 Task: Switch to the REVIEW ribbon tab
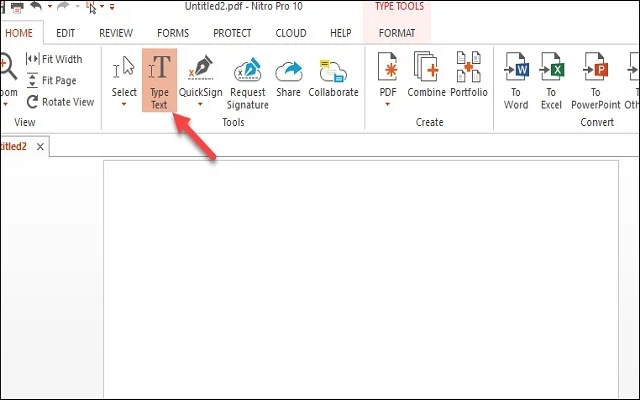[116, 33]
